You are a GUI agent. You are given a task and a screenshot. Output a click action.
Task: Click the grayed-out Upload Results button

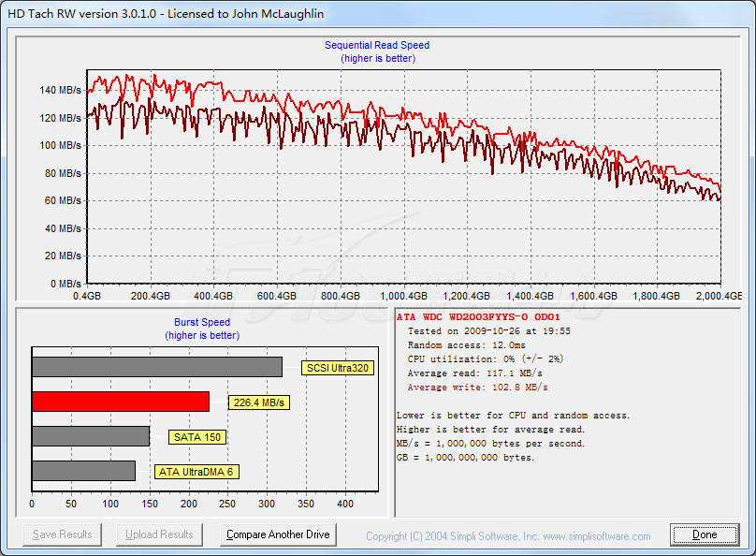pos(160,534)
